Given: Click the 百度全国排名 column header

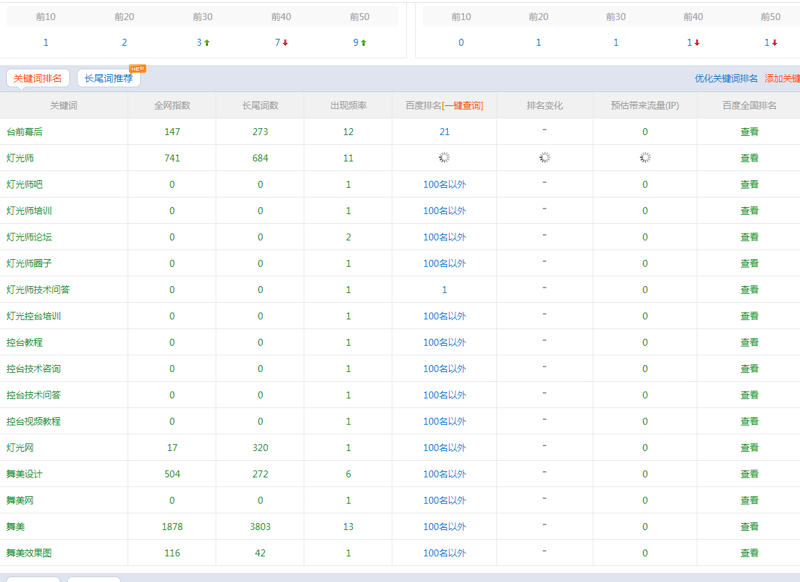Looking at the screenshot, I should [x=749, y=106].
